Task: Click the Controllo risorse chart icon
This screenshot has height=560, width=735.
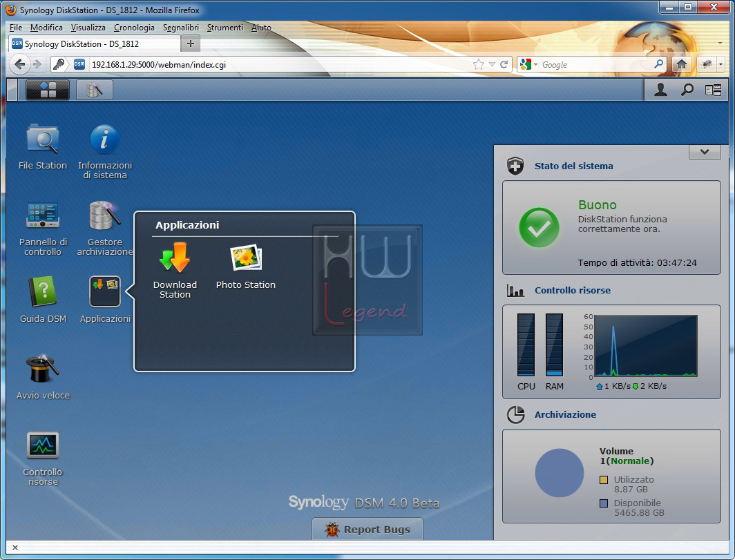Action: (x=515, y=291)
